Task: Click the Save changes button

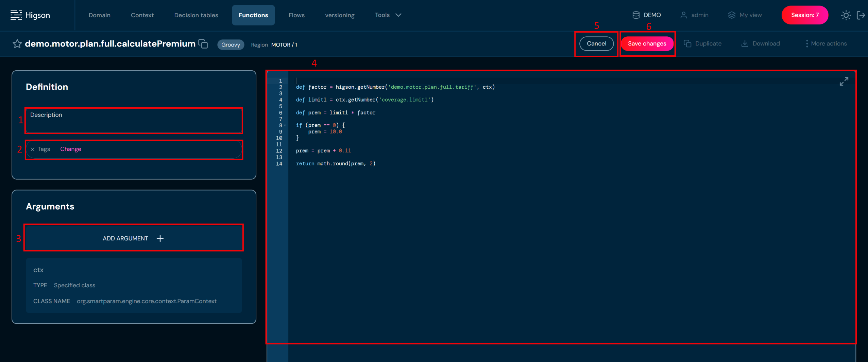Action: pos(647,43)
